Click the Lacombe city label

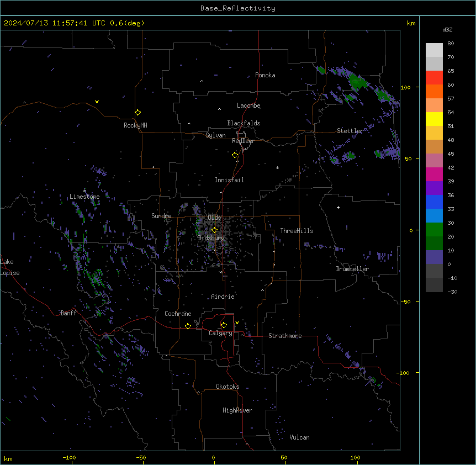coord(248,105)
